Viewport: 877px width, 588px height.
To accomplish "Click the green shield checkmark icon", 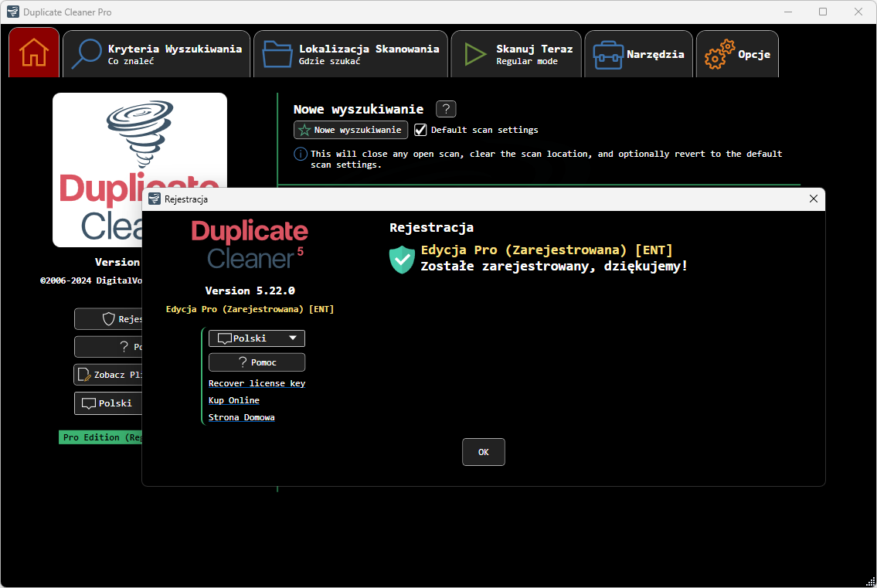I will click(x=402, y=260).
